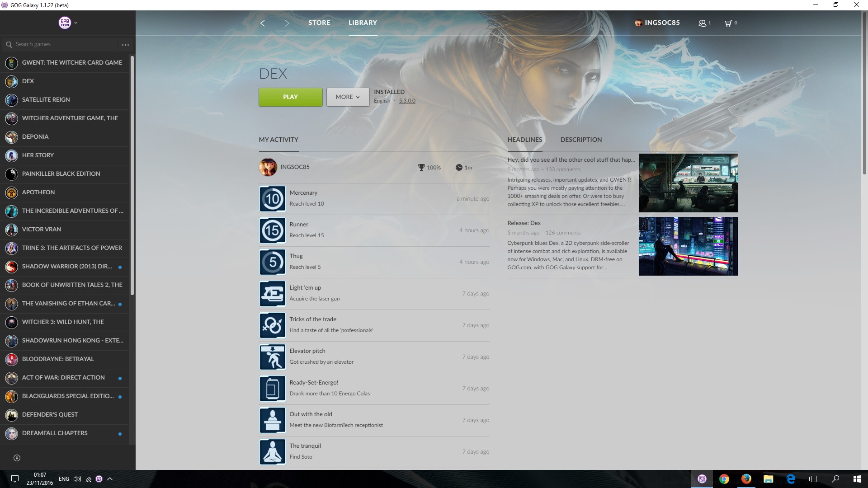Expand the GOG logo dropdown arrow
The height and width of the screenshot is (488, 868).
pyautogui.click(x=75, y=23)
